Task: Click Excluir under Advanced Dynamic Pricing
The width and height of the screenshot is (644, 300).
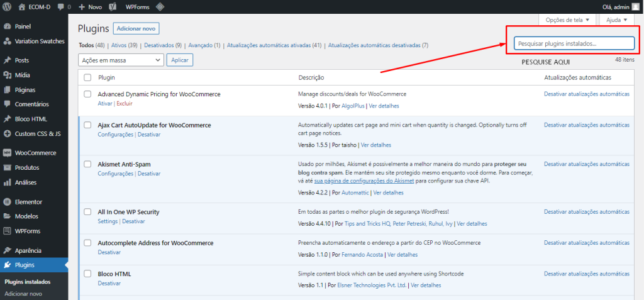Action: click(125, 104)
